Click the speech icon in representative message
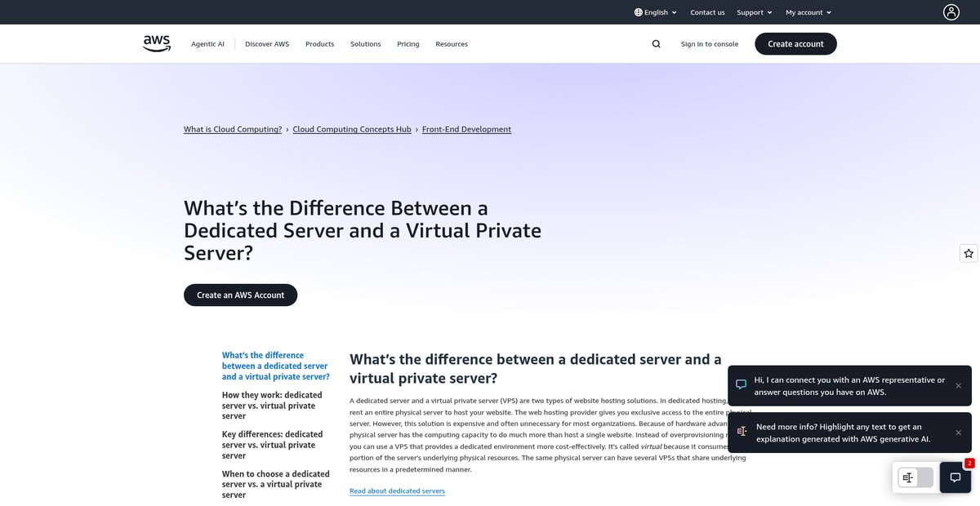This screenshot has height=506, width=980. (742, 384)
